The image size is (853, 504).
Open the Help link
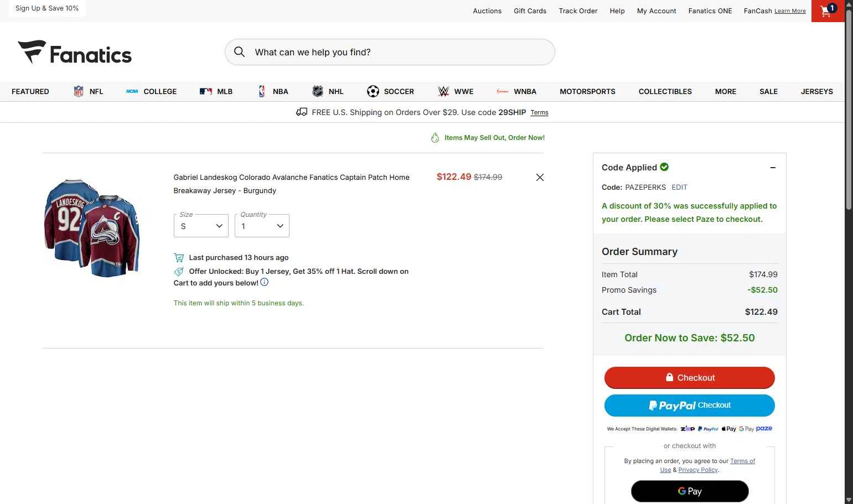pos(617,11)
